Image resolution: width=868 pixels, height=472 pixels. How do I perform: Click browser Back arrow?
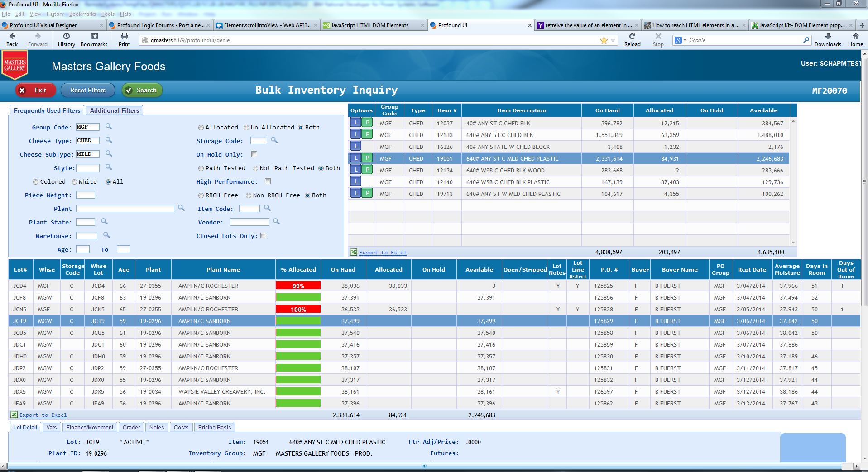(x=12, y=39)
